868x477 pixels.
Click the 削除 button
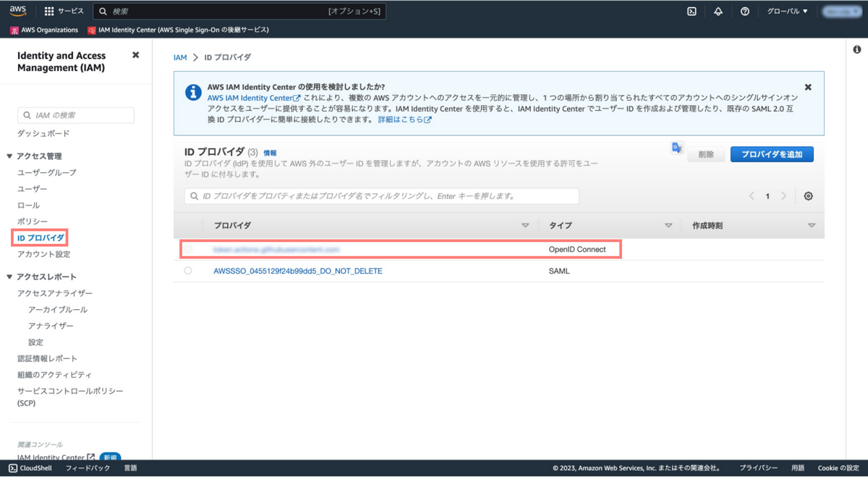(706, 154)
